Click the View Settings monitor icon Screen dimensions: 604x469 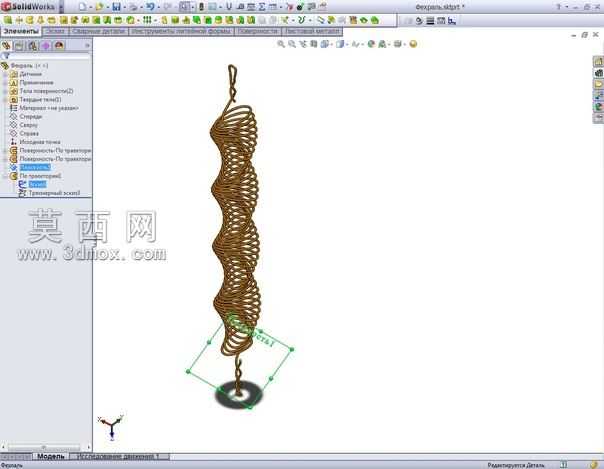[x=398, y=44]
